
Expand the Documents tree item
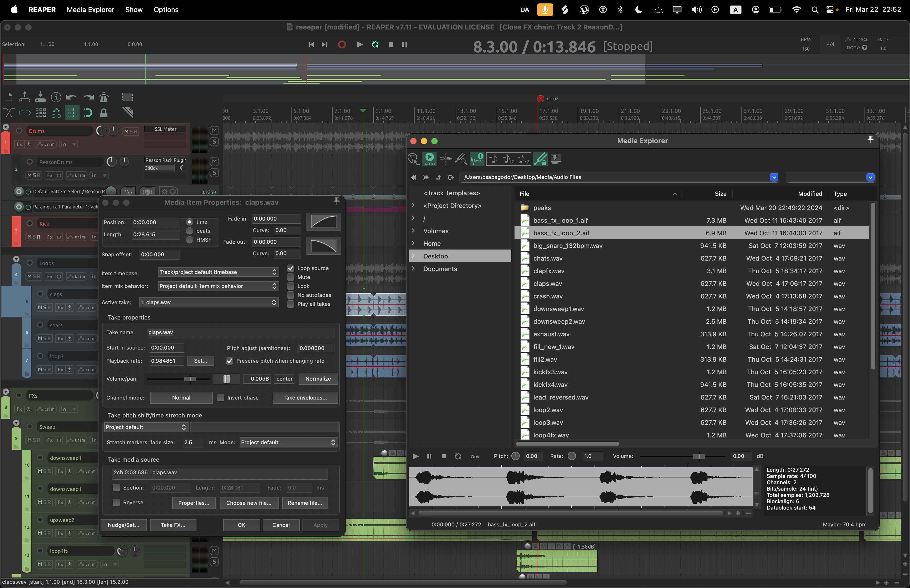tap(413, 269)
